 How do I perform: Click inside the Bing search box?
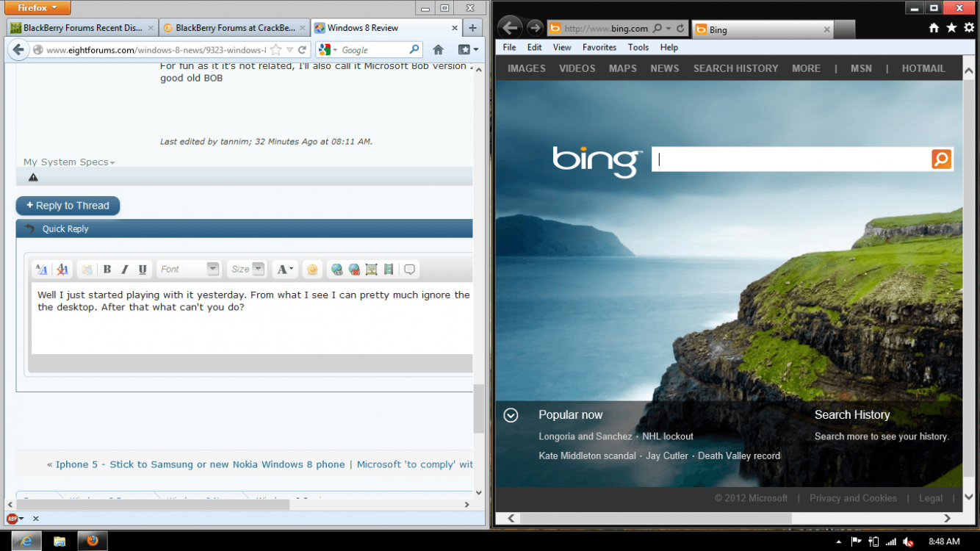[791, 159]
